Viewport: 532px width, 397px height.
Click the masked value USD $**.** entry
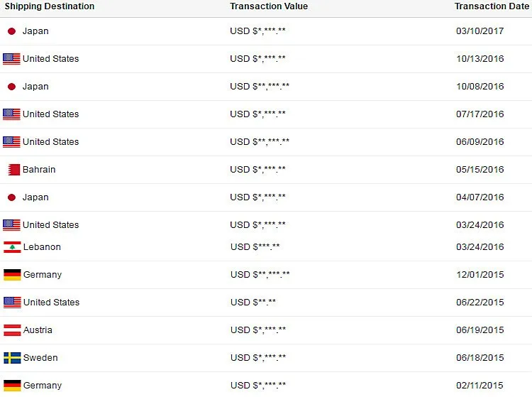click(253, 303)
